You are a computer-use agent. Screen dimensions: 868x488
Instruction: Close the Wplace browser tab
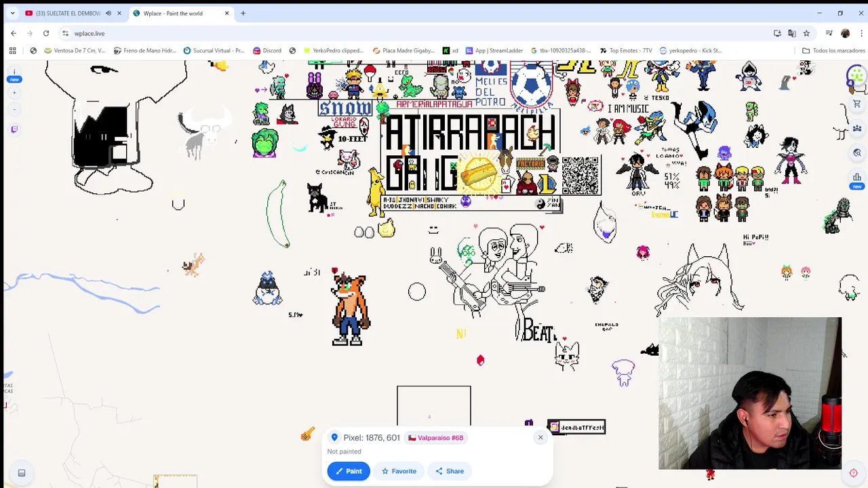[x=226, y=13]
